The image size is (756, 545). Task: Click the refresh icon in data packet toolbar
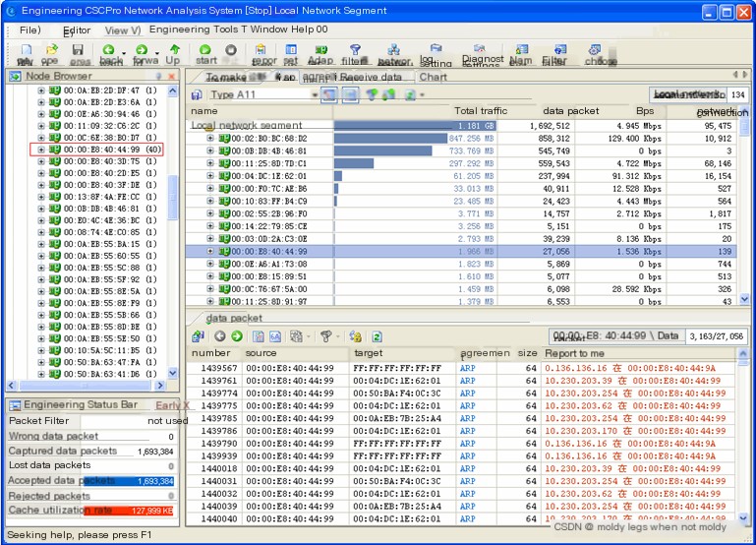coord(378,336)
